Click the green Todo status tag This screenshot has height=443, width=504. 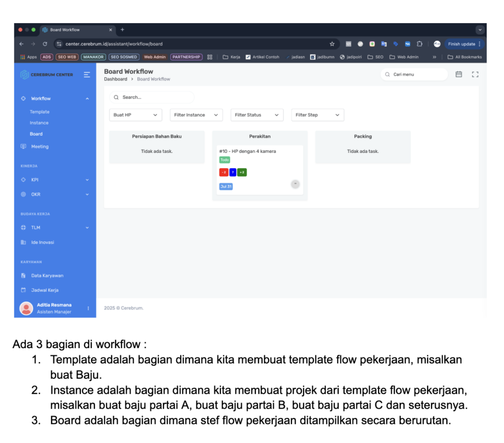point(224,160)
